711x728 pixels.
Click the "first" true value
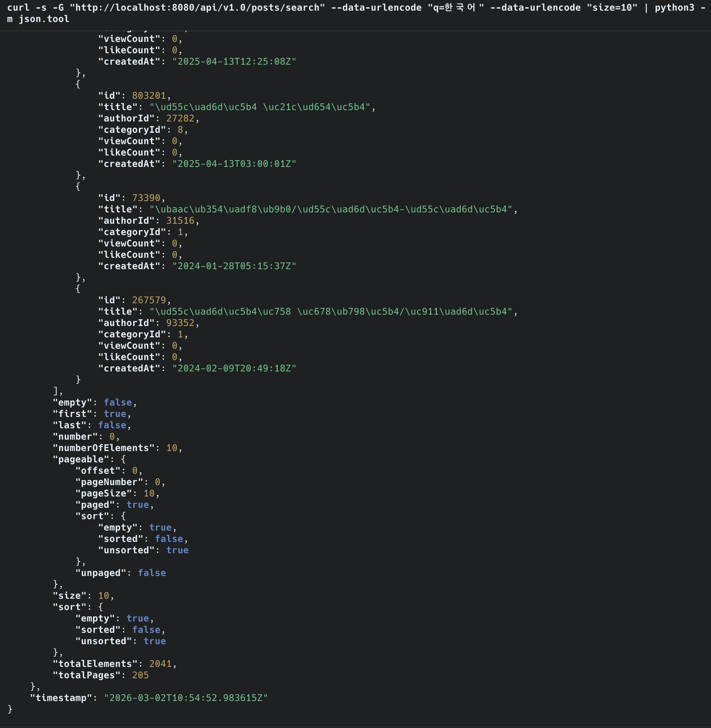point(115,414)
